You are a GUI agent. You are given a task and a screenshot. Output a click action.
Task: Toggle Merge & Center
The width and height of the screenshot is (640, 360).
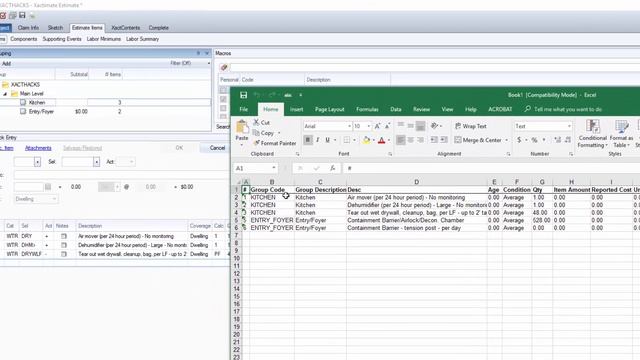point(478,140)
